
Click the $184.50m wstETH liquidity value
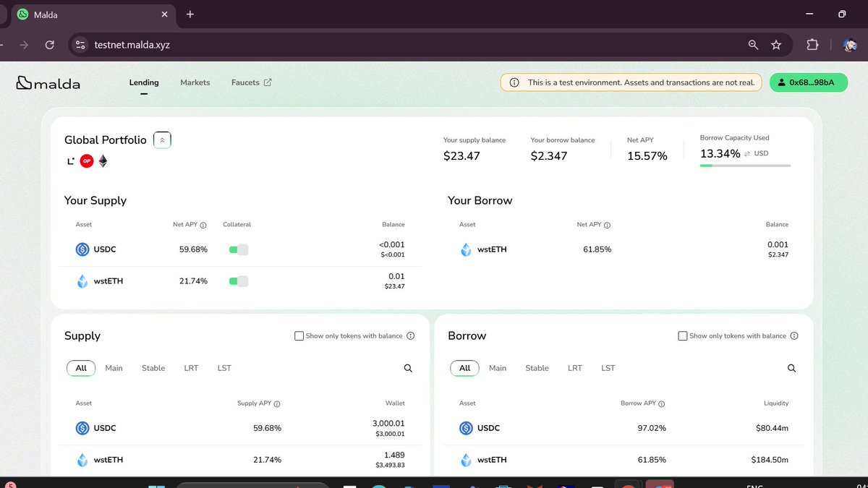(x=768, y=460)
